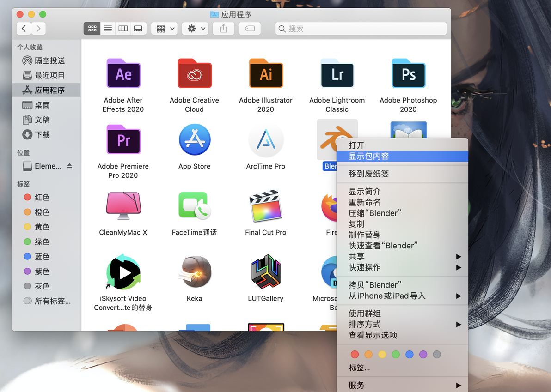
Task: Eject the Eleme... volume
Action: pos(70,166)
